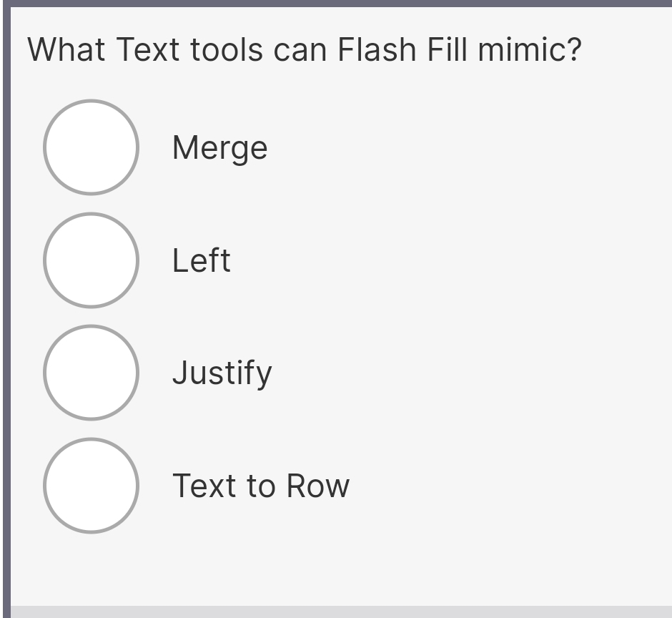
Task: Pick the fourth answer option circle
Action: click(92, 485)
